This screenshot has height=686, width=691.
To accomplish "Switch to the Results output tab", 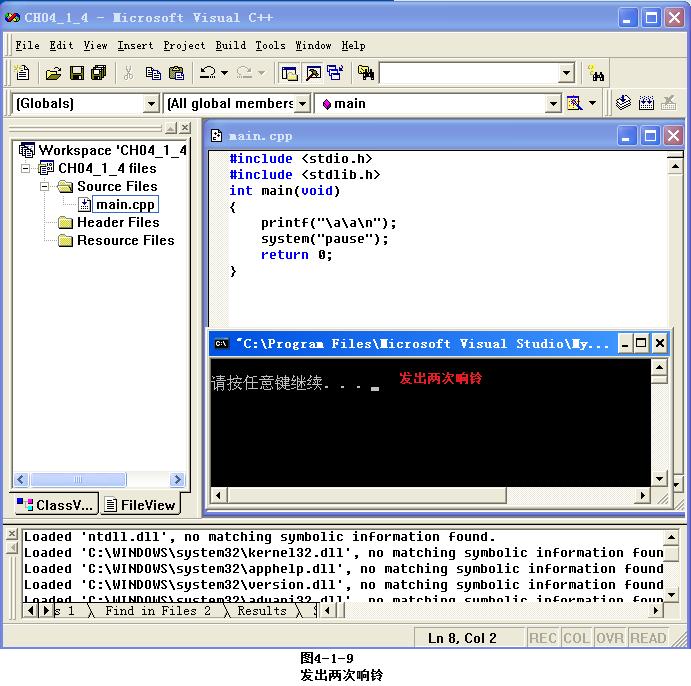I will [262, 611].
